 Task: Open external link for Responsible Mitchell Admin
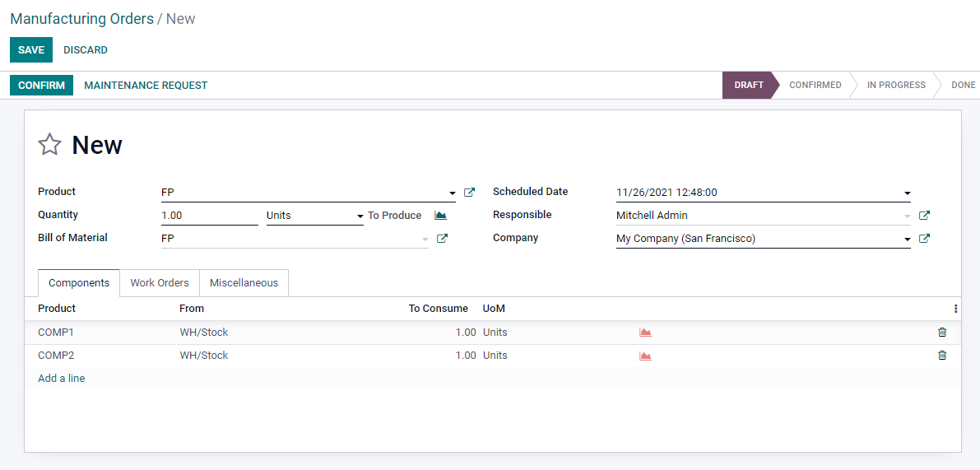(x=924, y=215)
